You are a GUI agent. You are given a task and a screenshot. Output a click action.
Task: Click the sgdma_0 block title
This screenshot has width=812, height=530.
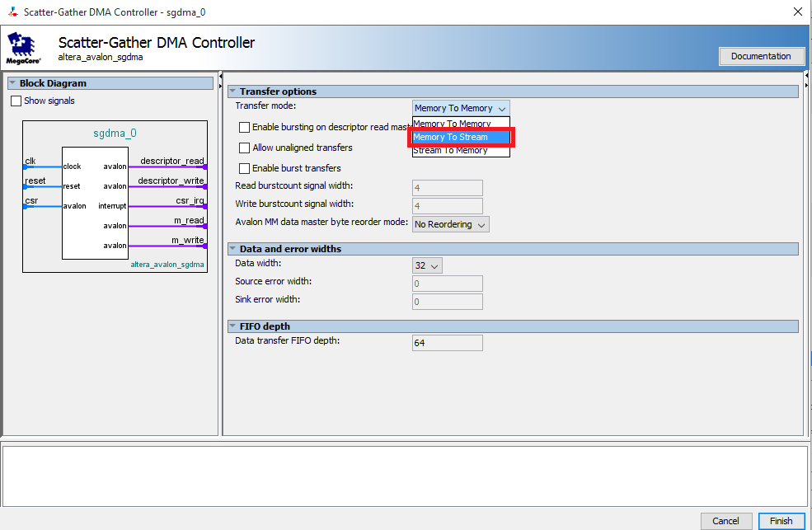[115, 134]
